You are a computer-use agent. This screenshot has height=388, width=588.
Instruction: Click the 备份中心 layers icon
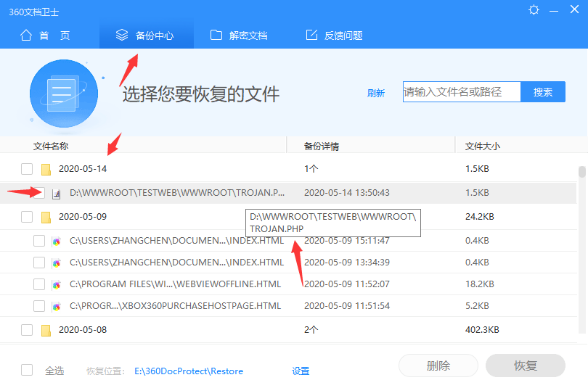[123, 36]
